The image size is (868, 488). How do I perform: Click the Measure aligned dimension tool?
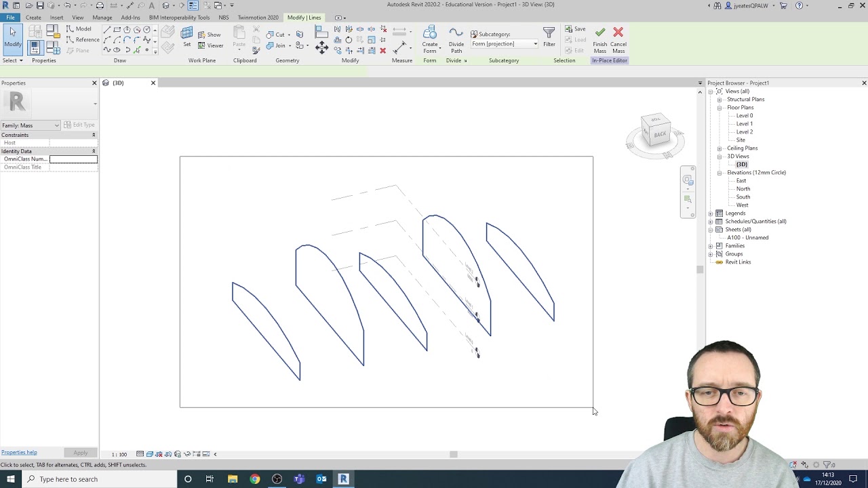pos(400,47)
